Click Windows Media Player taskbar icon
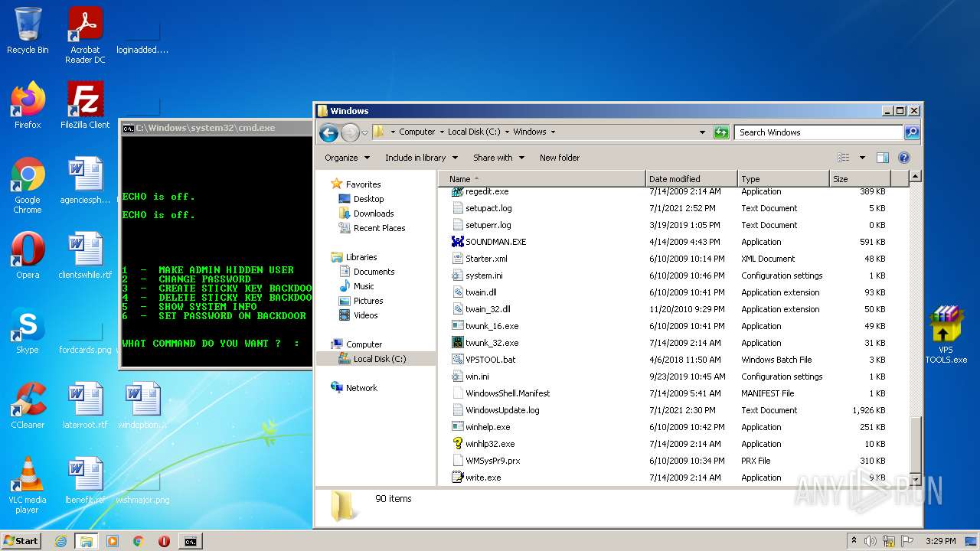980x551 pixels. click(x=113, y=541)
